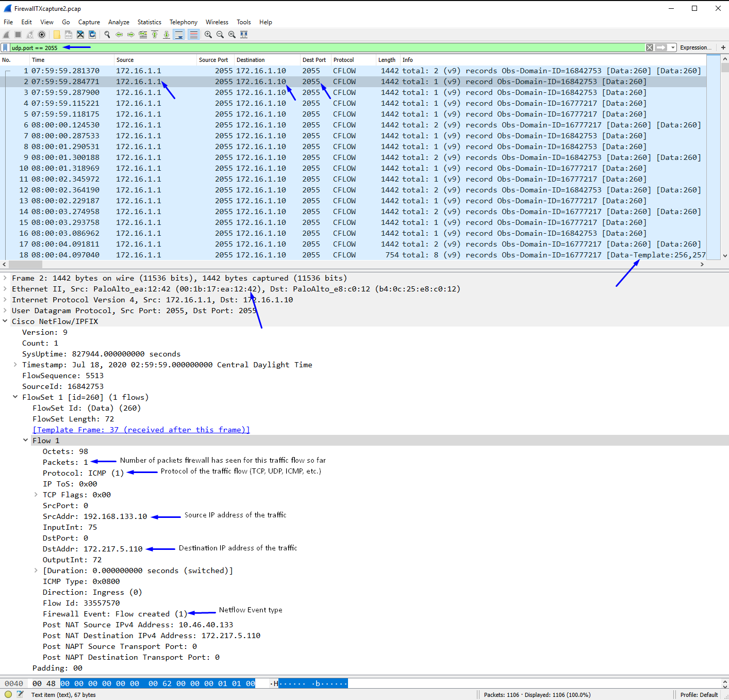The image size is (729, 700).
Task: Restart the current capture
Action: click(x=29, y=35)
